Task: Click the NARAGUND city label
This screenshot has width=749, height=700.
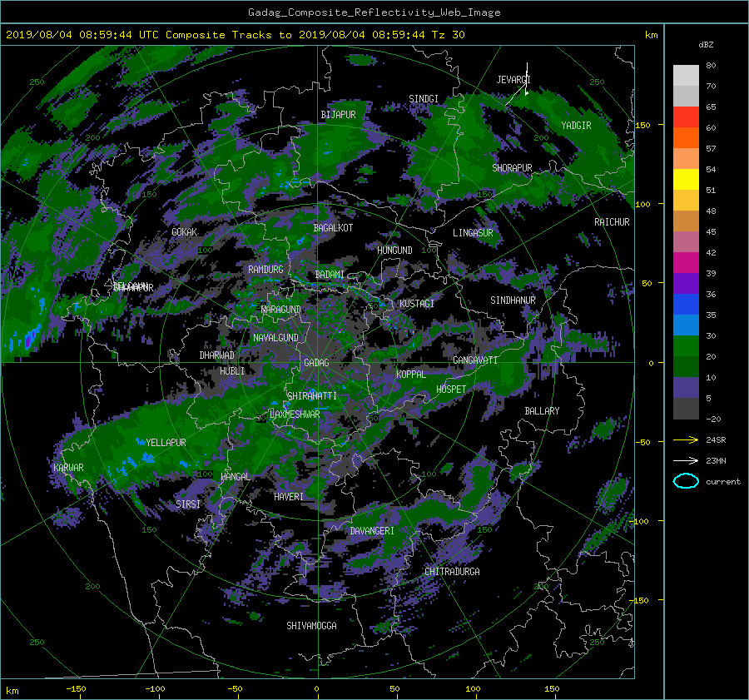Action: tap(281, 310)
